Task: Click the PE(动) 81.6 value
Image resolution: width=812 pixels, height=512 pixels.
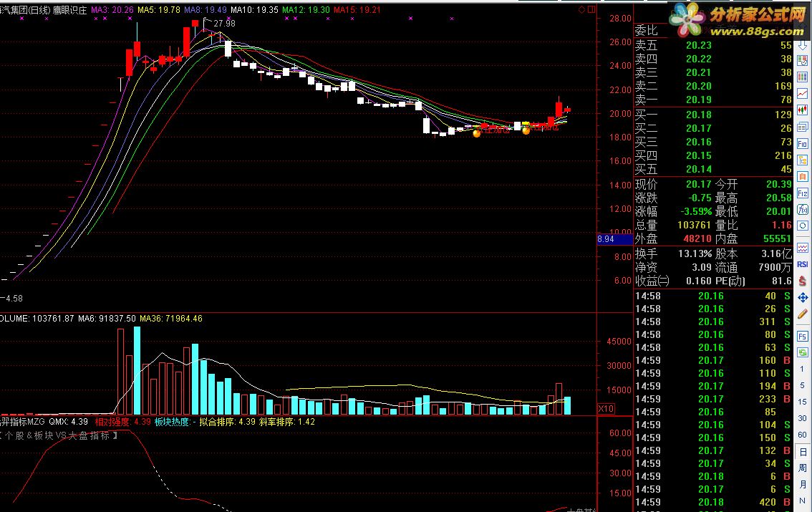Action: tap(782, 281)
